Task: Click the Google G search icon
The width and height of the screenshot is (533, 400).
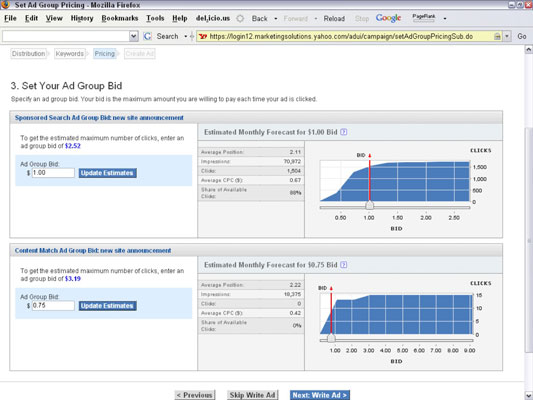Action: [x=148, y=36]
